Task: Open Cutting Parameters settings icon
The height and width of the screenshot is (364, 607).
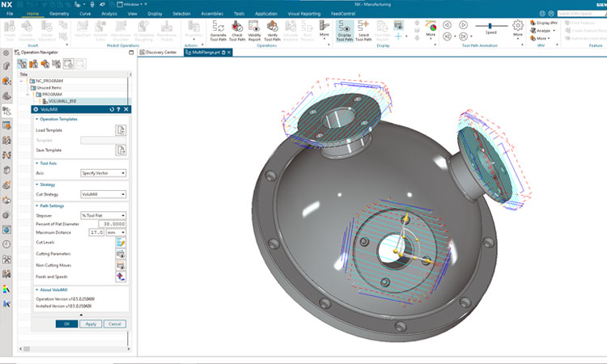Action: point(121,254)
